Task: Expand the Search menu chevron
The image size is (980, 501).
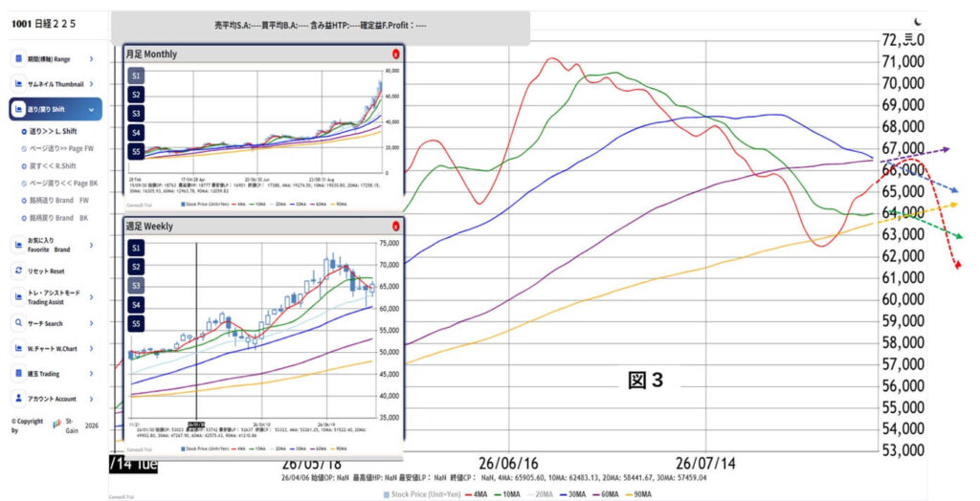Action: (91, 323)
